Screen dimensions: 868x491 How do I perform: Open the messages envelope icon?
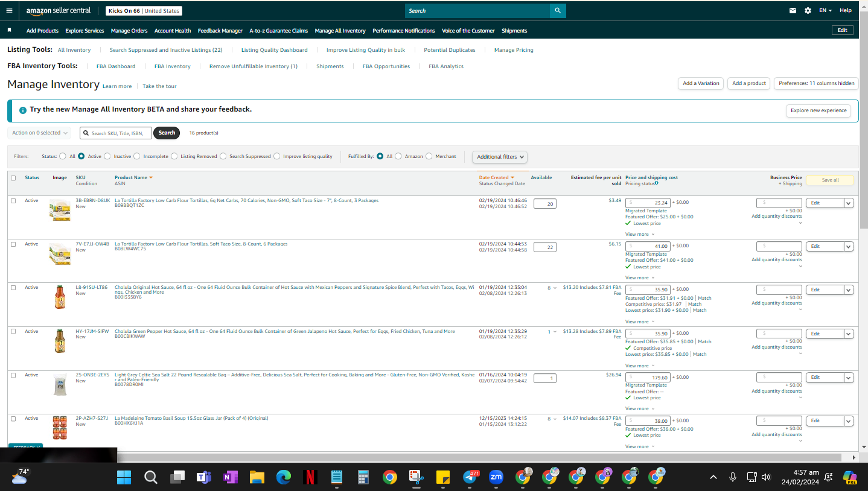(x=793, y=10)
